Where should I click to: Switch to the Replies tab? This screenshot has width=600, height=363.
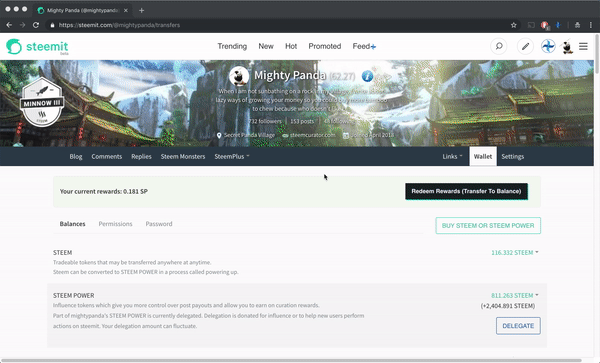pos(141,156)
